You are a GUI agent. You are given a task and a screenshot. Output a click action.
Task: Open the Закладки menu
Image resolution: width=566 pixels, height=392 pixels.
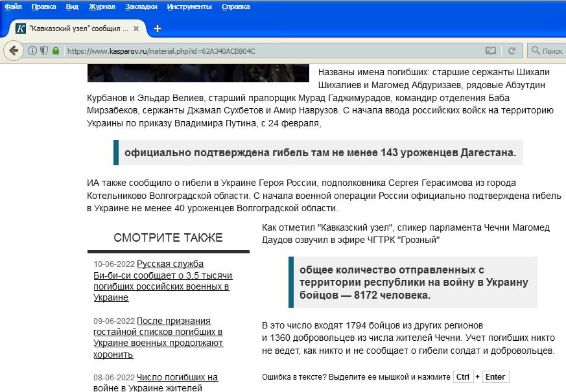141,6
